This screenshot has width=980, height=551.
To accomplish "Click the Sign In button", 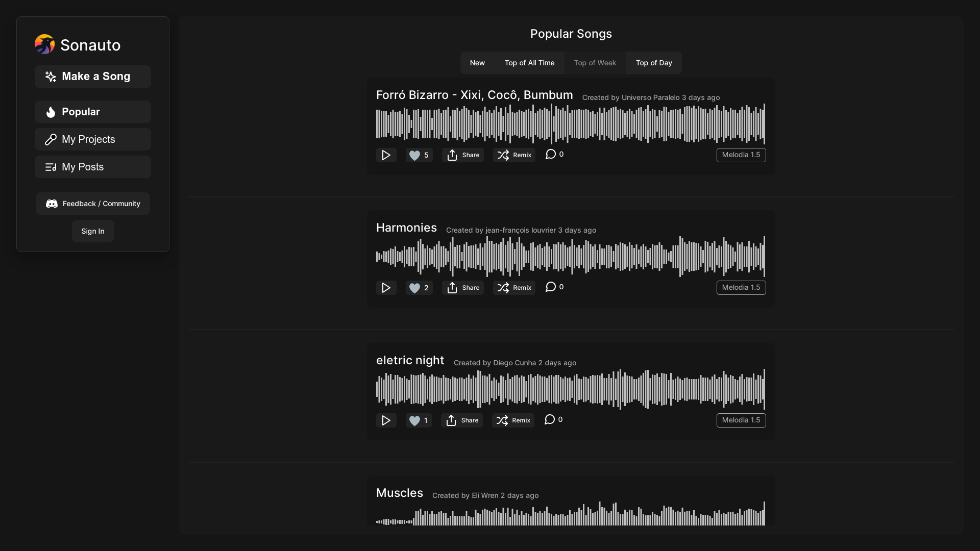I will (x=92, y=231).
